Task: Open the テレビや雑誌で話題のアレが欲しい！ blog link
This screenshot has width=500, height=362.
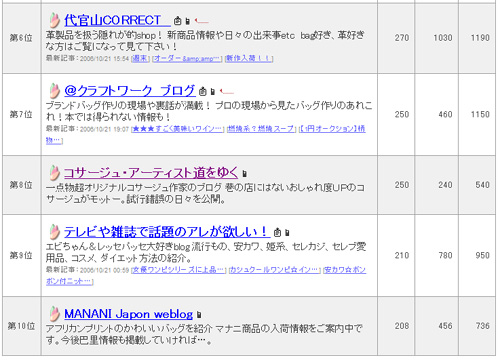Action: pyautogui.click(x=167, y=232)
